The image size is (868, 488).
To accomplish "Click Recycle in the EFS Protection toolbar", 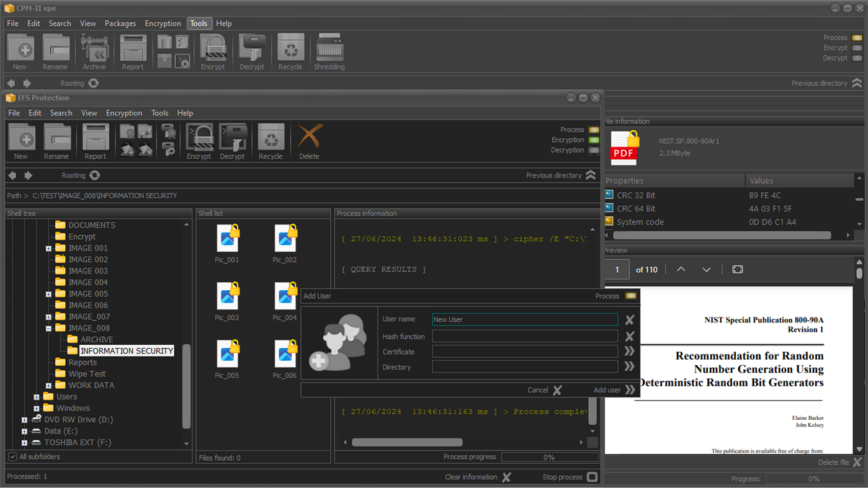I will click(271, 141).
